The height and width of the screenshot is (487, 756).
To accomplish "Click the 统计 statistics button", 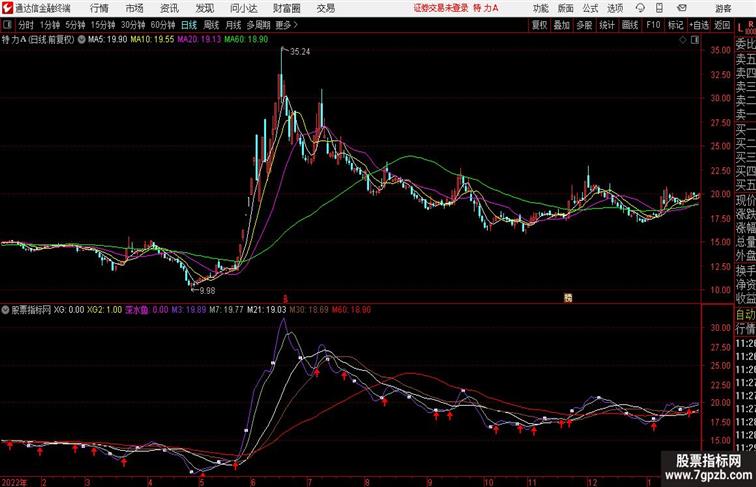I will coord(607,25).
